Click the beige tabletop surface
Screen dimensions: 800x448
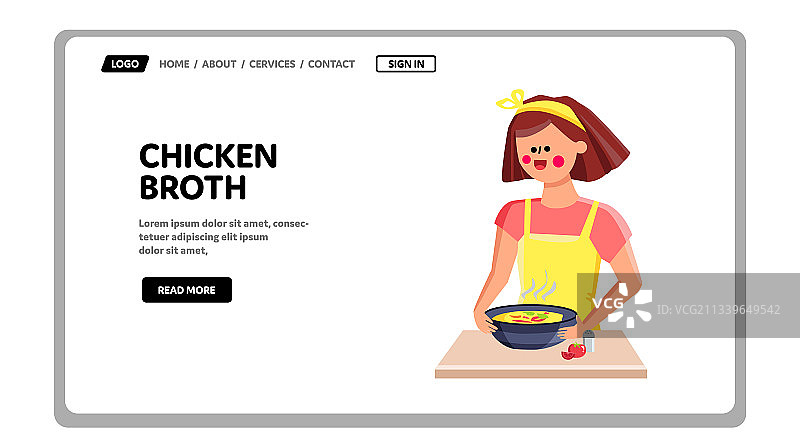[541, 355]
